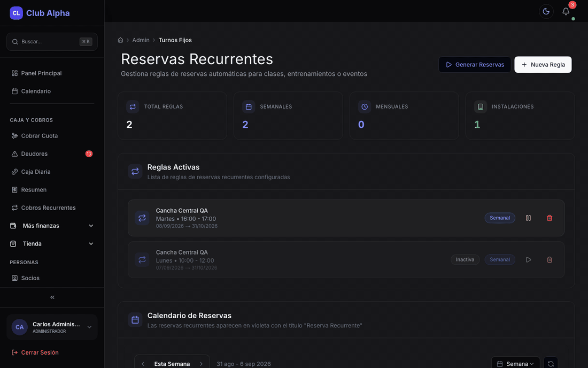This screenshot has height=368, width=588.
Task: Click the Inactiva badge
Action: 465,259
